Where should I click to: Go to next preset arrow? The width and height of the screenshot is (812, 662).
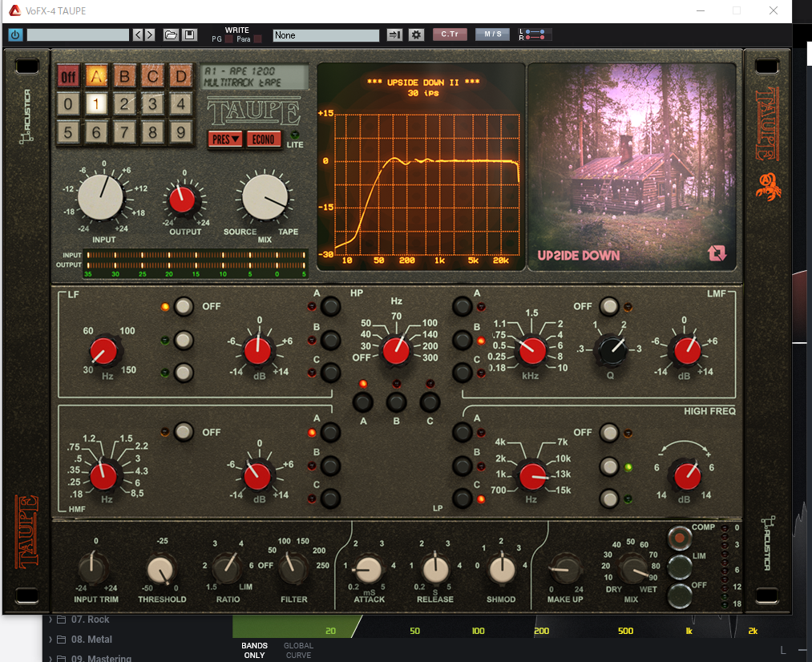coord(150,34)
